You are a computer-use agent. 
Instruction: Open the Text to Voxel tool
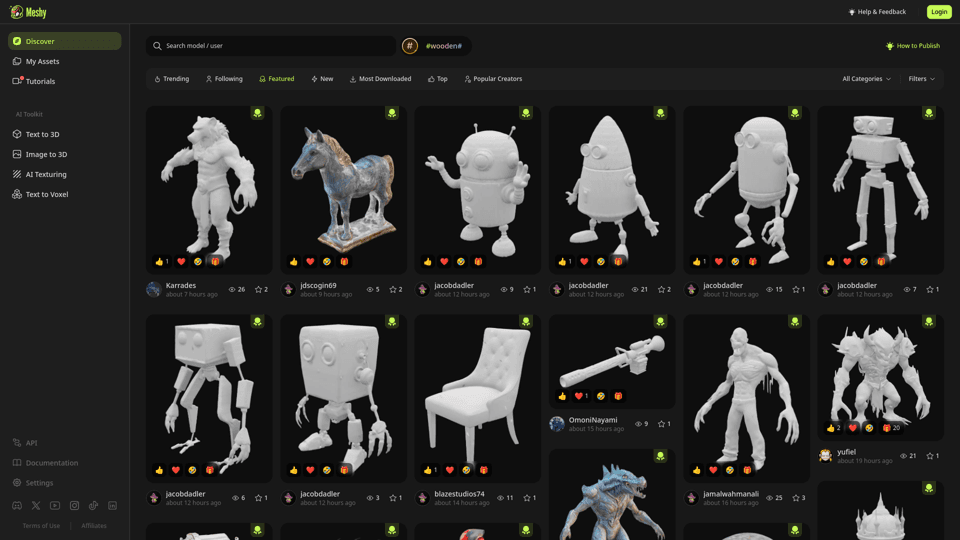(64, 195)
